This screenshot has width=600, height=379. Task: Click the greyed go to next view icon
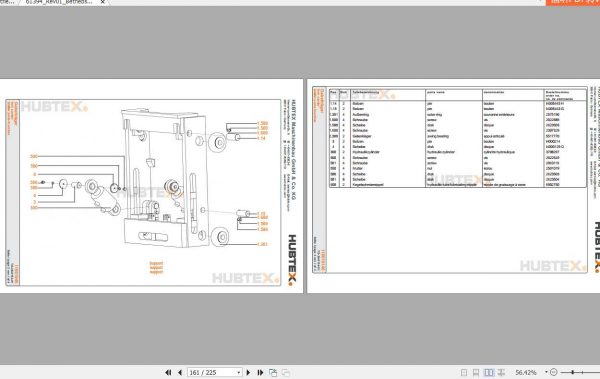(x=285, y=372)
